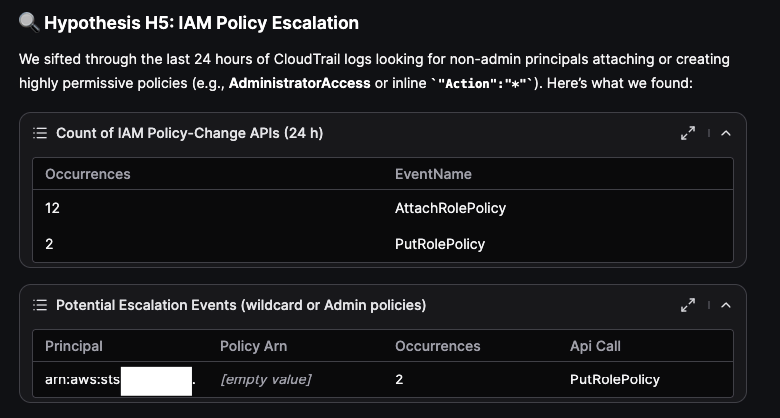Collapse the Potential Escalation Events panel
The width and height of the screenshot is (780, 418).
point(726,305)
